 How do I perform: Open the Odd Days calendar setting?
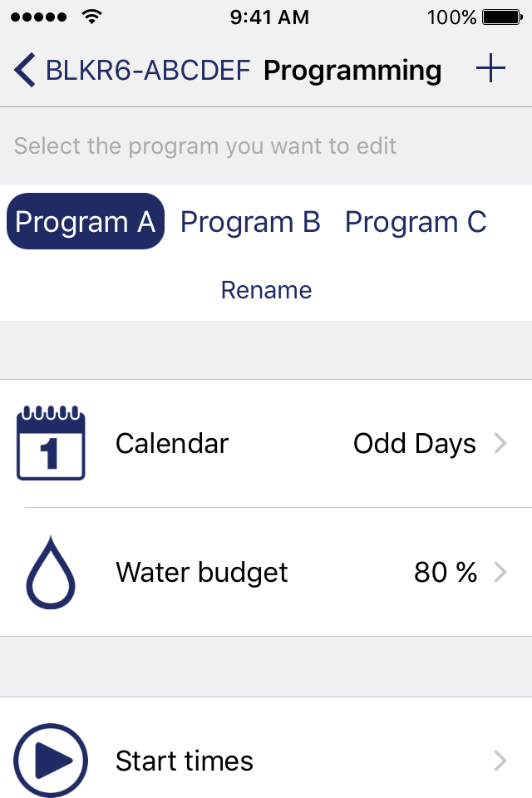pos(415,444)
